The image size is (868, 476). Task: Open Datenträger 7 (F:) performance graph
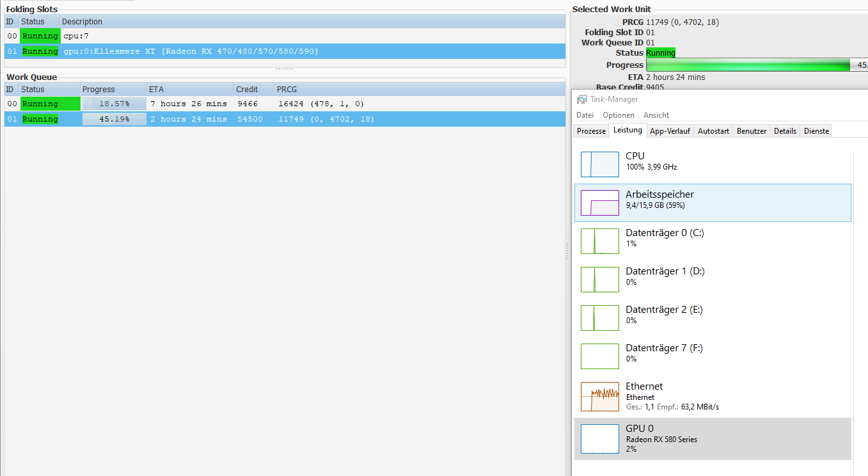pyautogui.click(x=600, y=356)
